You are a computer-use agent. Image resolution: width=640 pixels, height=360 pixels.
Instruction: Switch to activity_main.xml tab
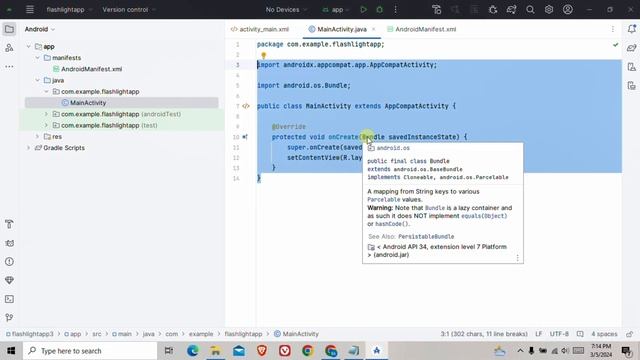(260, 29)
